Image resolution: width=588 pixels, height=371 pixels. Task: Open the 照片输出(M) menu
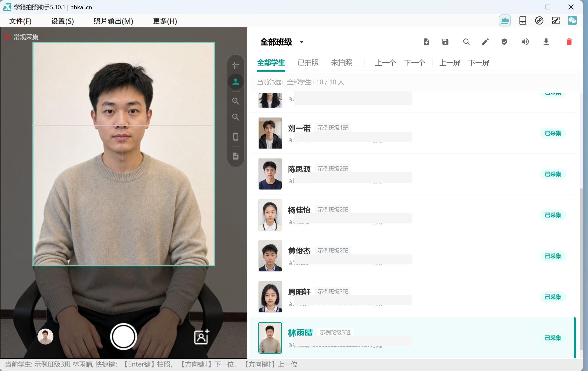(x=113, y=21)
